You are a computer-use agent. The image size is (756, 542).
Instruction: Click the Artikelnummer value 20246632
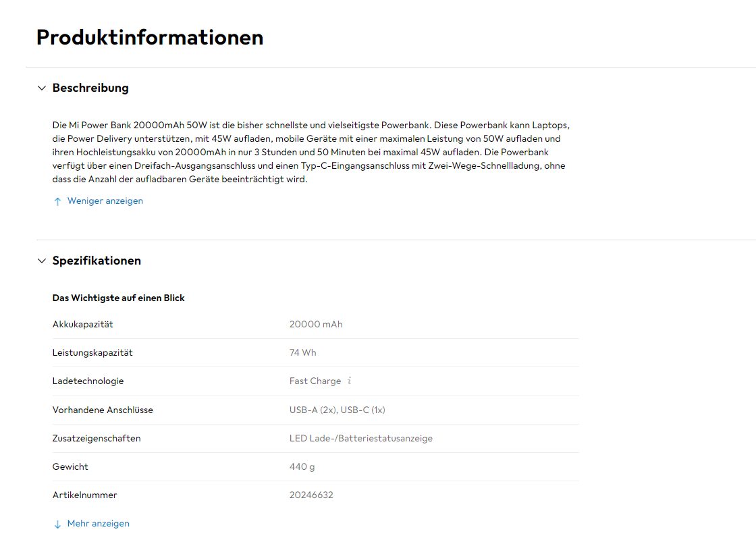pos(311,495)
